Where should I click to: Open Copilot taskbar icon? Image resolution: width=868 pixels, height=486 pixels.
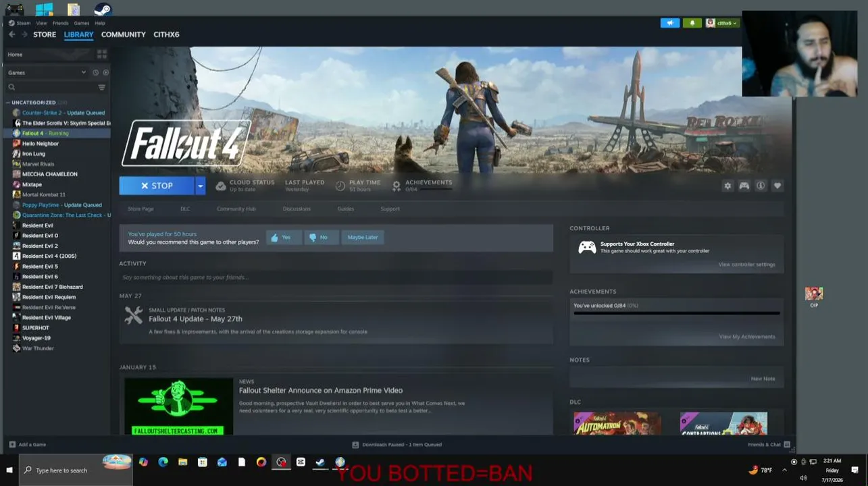143,462
